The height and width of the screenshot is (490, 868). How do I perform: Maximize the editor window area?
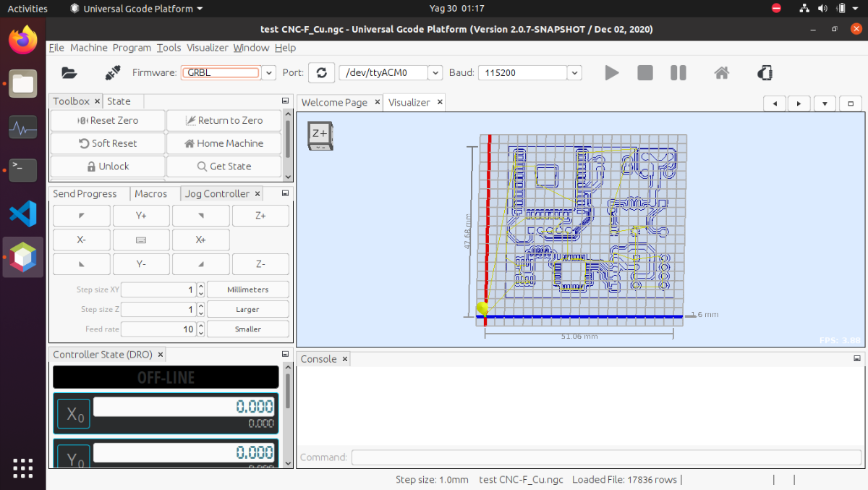pyautogui.click(x=851, y=104)
